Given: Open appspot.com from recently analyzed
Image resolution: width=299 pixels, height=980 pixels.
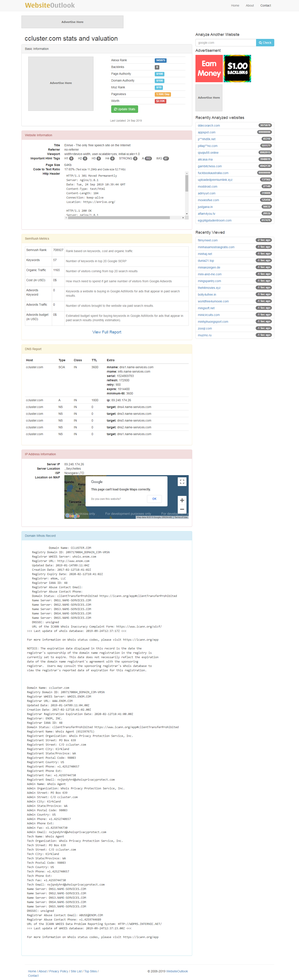Looking at the screenshot, I should (206, 132).
